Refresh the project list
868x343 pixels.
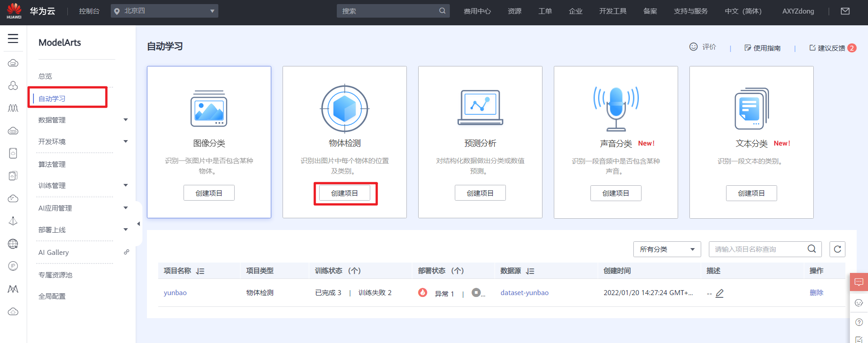pyautogui.click(x=837, y=249)
